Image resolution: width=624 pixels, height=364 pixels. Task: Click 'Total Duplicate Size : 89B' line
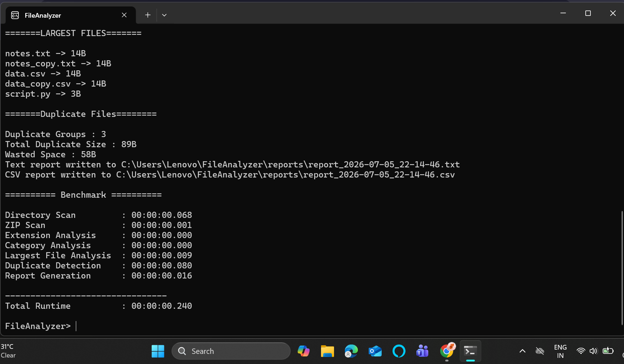pos(71,144)
